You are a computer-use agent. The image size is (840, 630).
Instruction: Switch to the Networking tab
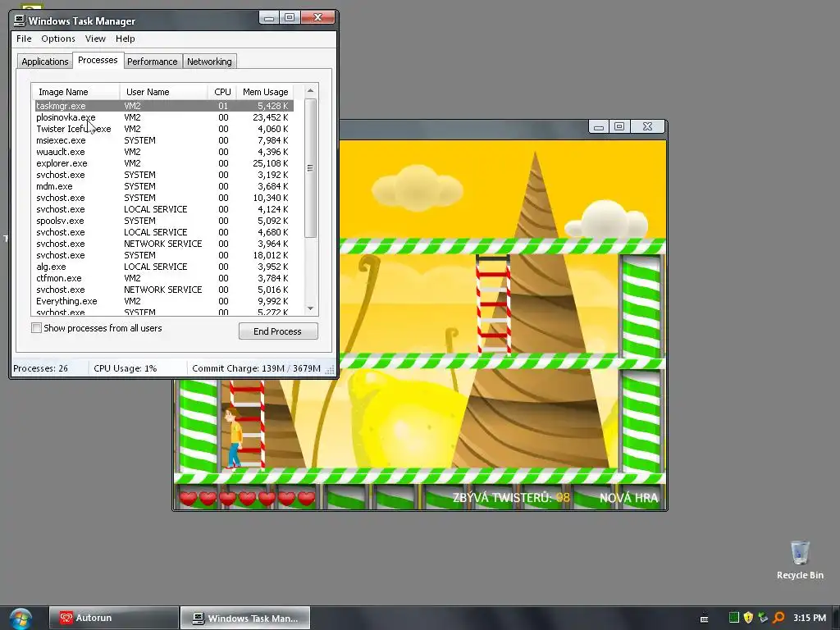click(209, 62)
